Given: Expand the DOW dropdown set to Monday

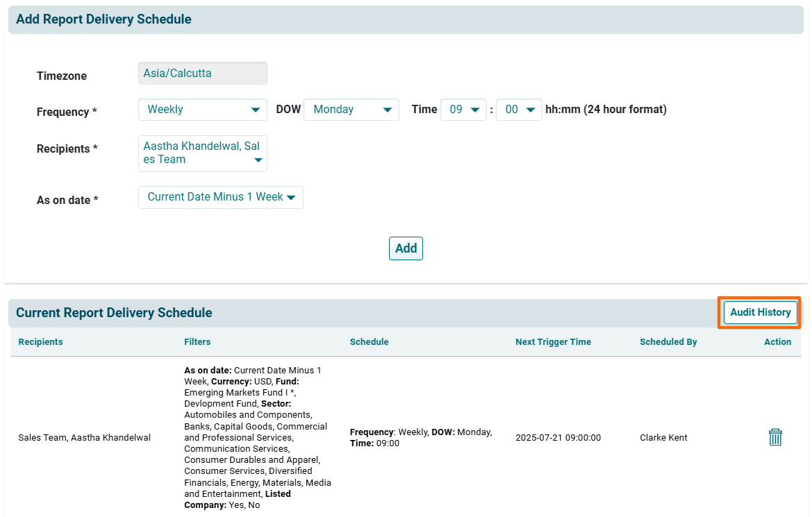Looking at the screenshot, I should (x=351, y=110).
